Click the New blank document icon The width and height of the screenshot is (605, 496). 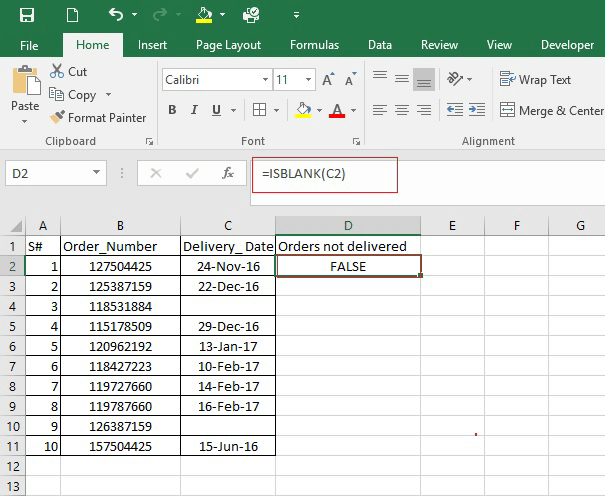(72, 15)
